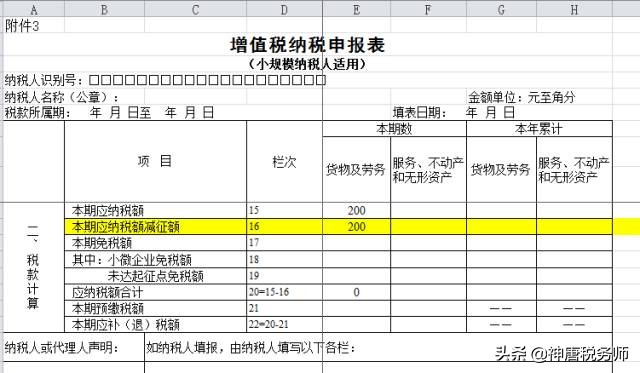Click 栏次 cell 20=15-16
Viewport: 640px width, 373px height.
(x=284, y=292)
